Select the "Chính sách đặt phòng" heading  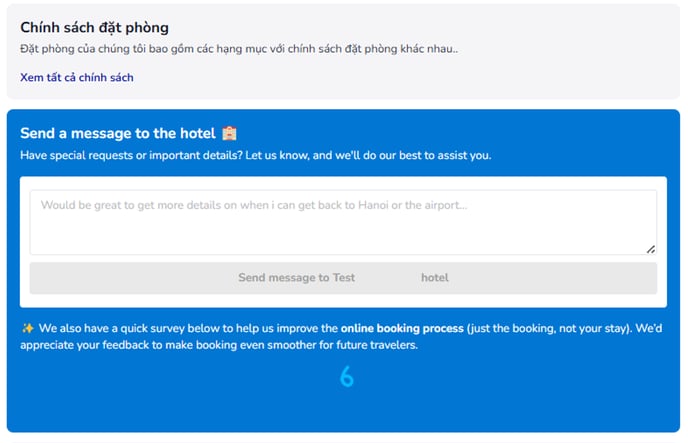click(x=94, y=27)
